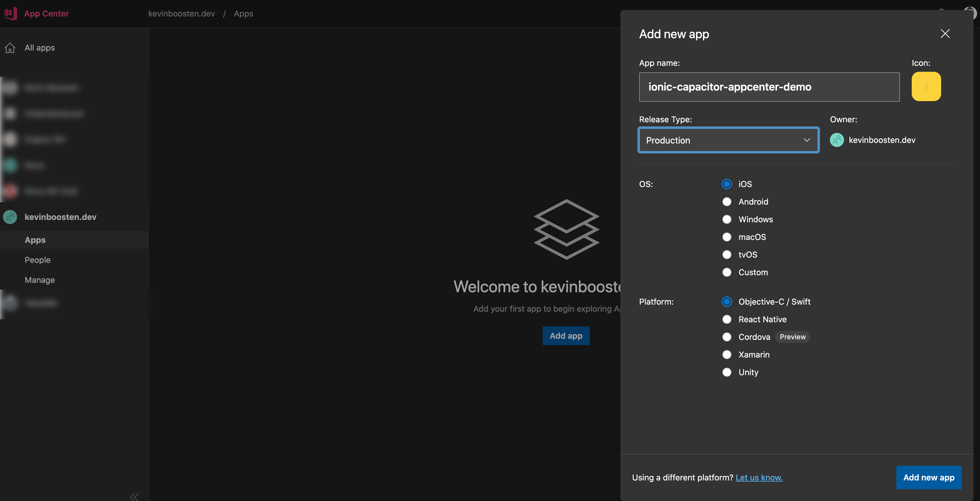The image size is (980, 501).
Task: Open People in the sidebar menu
Action: click(37, 260)
